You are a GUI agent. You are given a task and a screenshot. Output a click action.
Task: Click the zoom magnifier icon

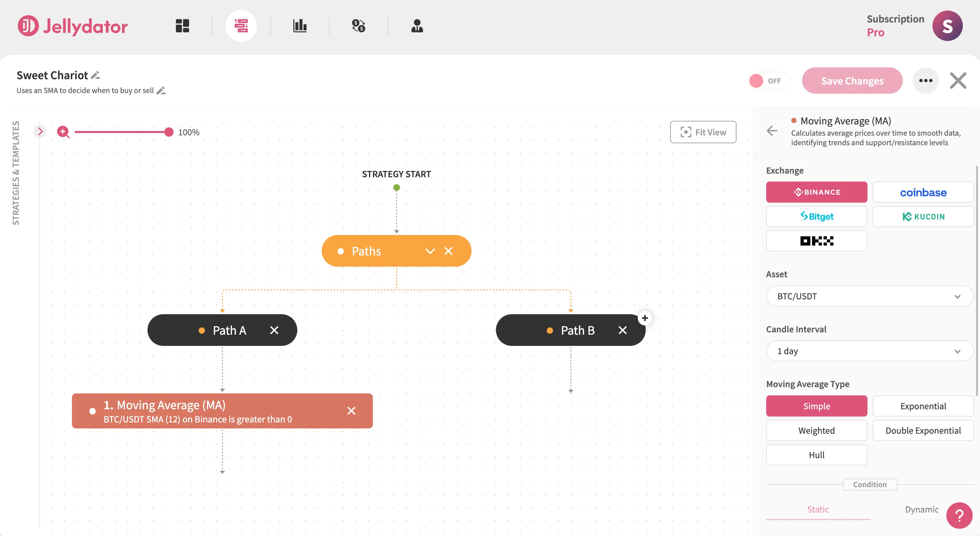[63, 132]
